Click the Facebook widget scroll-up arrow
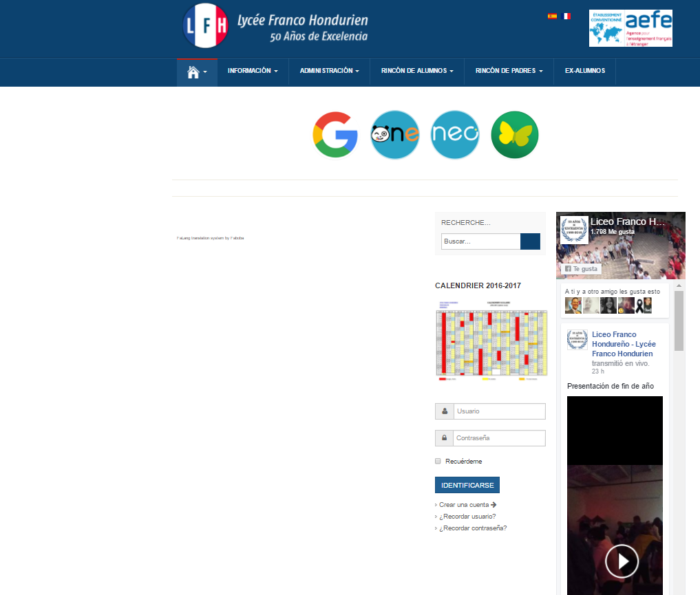Viewport: 700px width, 595px height. [x=679, y=285]
